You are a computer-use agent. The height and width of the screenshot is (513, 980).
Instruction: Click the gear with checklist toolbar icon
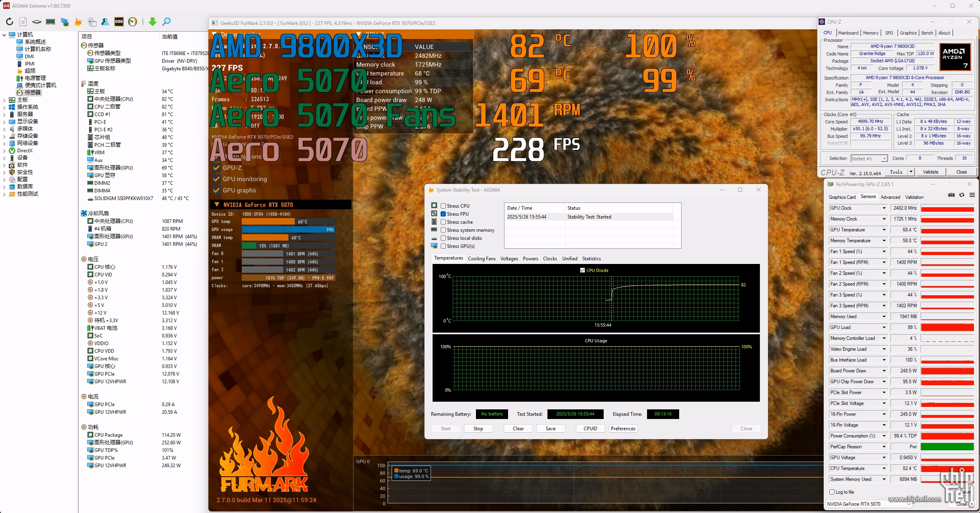coord(92,22)
